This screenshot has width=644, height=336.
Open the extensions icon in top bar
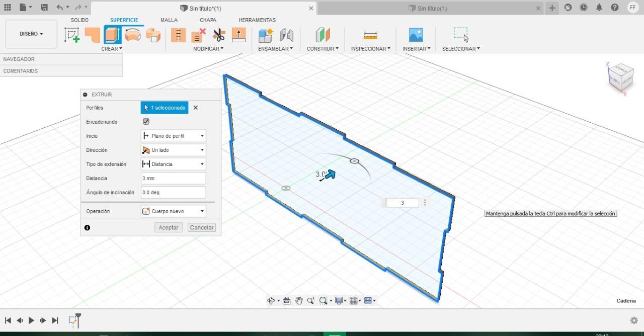pyautogui.click(x=568, y=8)
